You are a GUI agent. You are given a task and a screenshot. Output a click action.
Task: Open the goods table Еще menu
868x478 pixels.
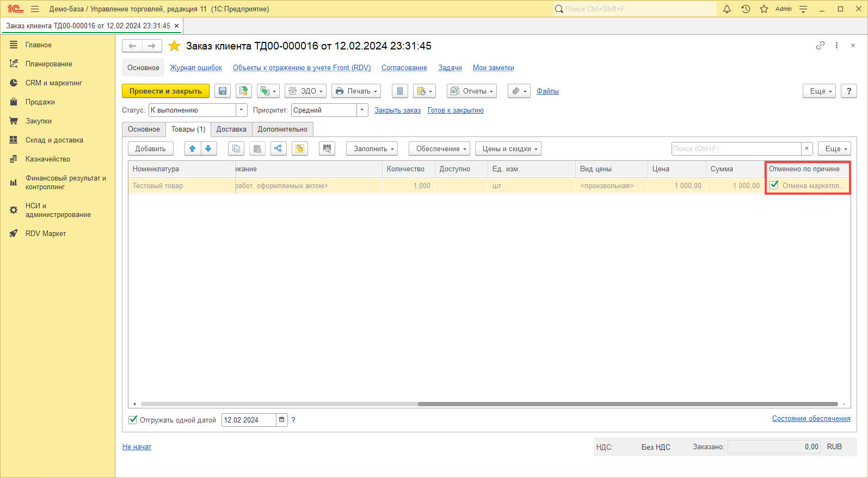point(834,149)
